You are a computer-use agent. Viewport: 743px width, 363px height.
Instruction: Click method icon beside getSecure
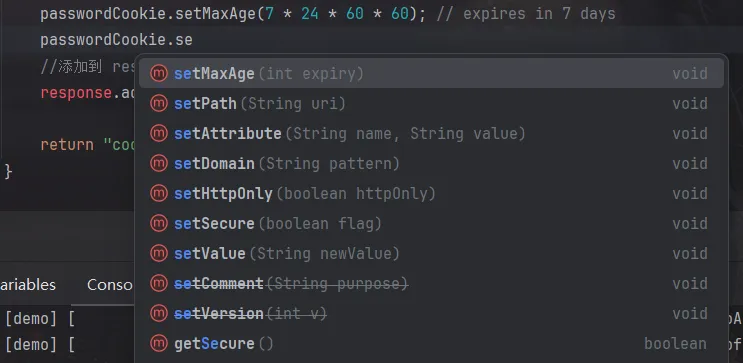click(159, 344)
